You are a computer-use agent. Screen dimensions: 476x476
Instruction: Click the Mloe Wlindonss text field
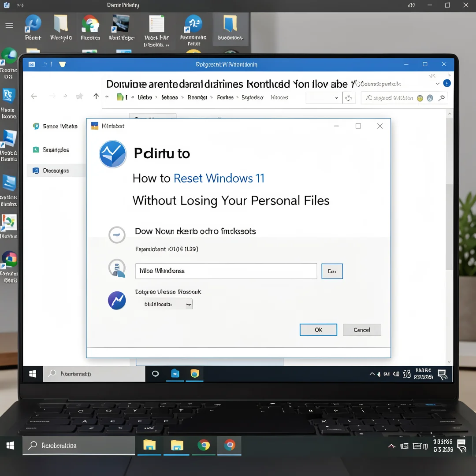[226, 271]
